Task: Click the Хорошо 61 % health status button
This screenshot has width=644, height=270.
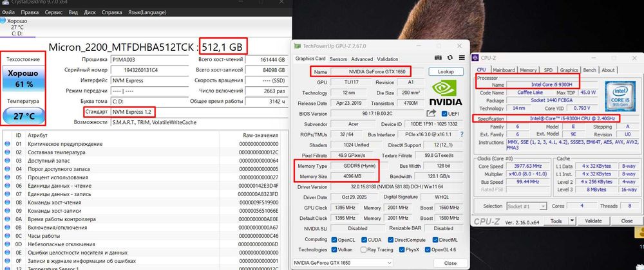Action: [23, 78]
